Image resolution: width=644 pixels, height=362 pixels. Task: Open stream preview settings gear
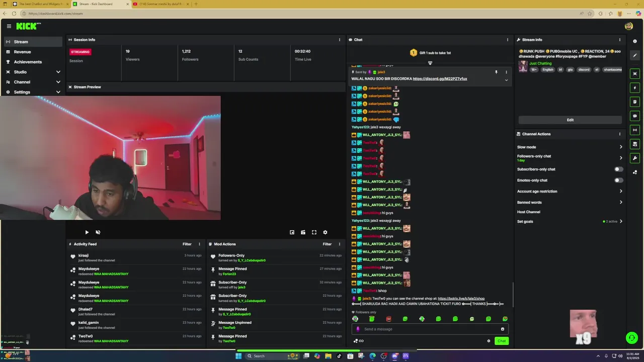click(325, 232)
